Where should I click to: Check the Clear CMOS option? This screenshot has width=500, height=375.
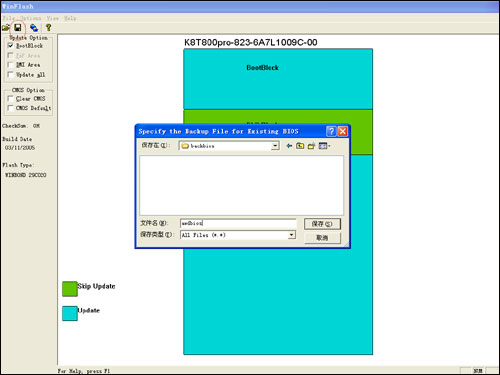coord(10,99)
